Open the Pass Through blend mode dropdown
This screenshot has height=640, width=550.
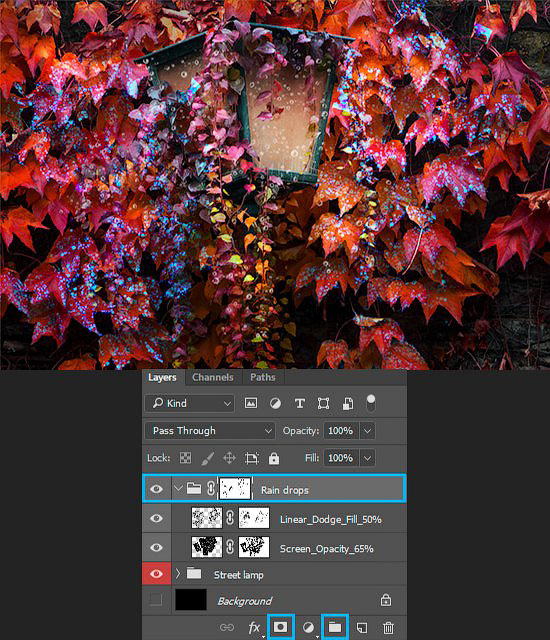click(211, 431)
